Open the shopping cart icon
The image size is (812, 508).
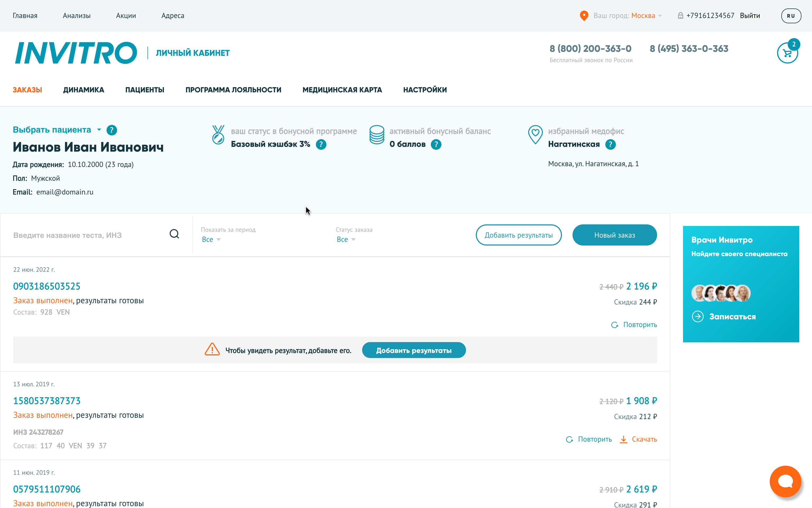coord(787,53)
